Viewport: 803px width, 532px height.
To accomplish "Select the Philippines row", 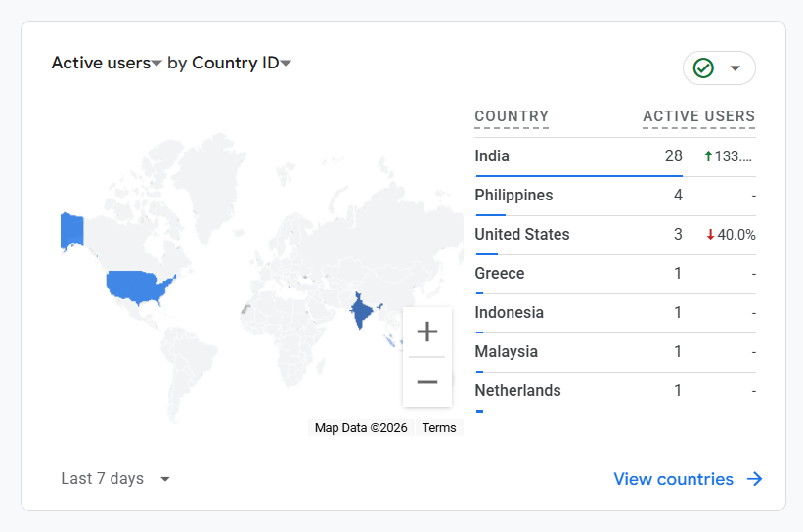I will pyautogui.click(x=615, y=196).
